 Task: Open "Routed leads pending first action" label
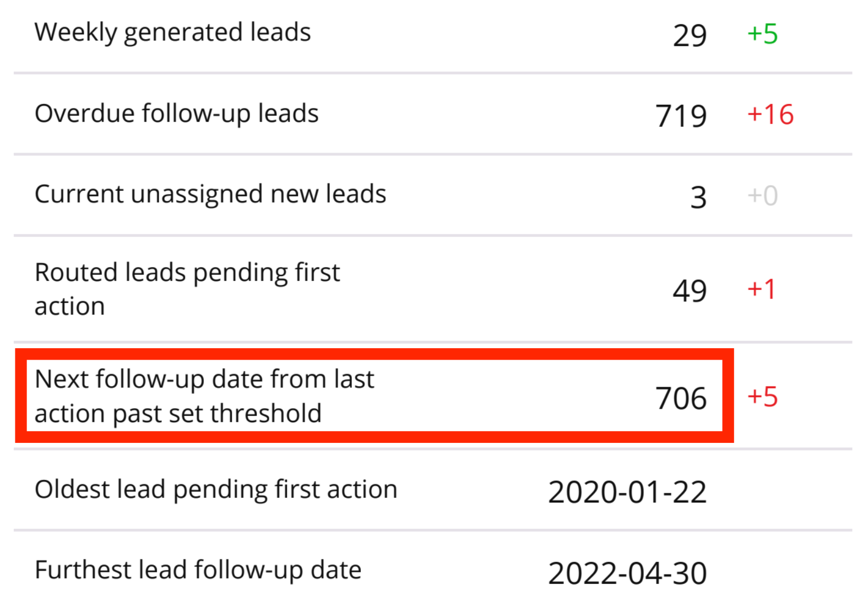pyautogui.click(x=187, y=289)
